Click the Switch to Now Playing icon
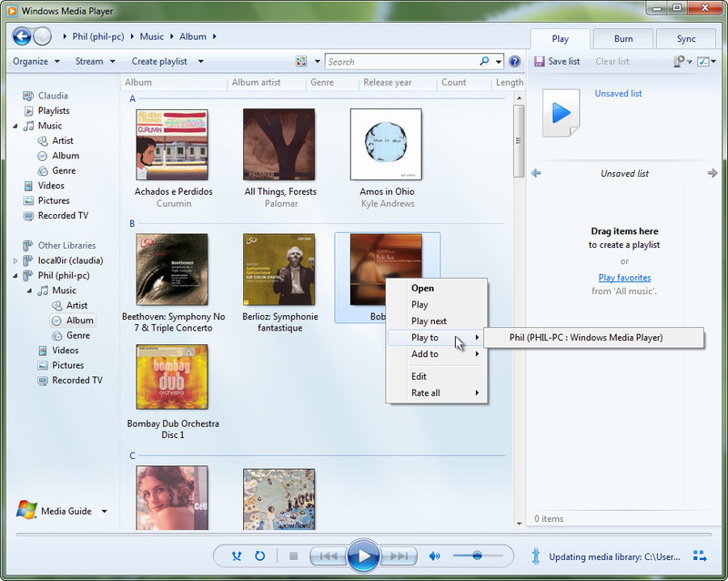Screen dimensions: 728x581 pos(700,556)
